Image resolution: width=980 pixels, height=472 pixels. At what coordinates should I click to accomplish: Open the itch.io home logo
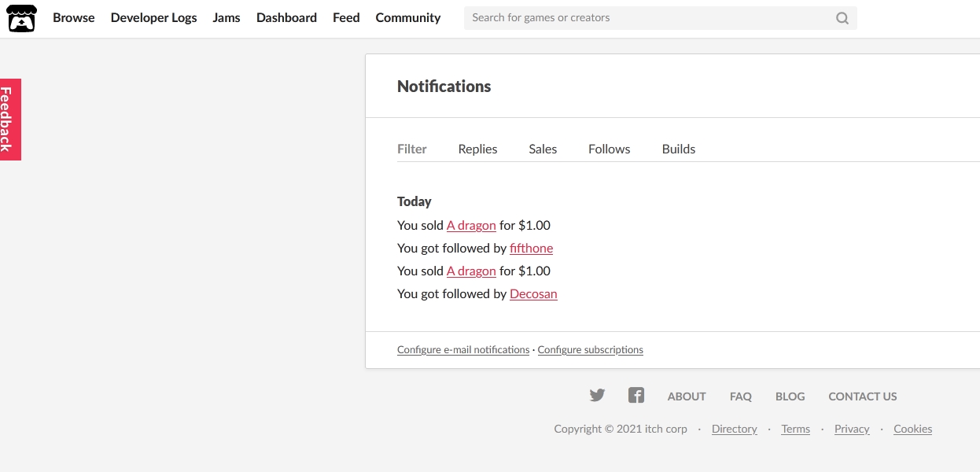[22, 18]
